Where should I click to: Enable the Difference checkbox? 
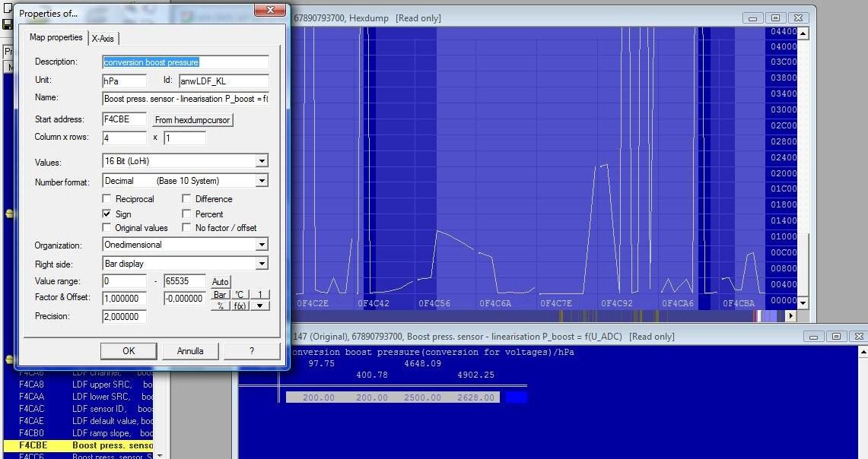[186, 198]
